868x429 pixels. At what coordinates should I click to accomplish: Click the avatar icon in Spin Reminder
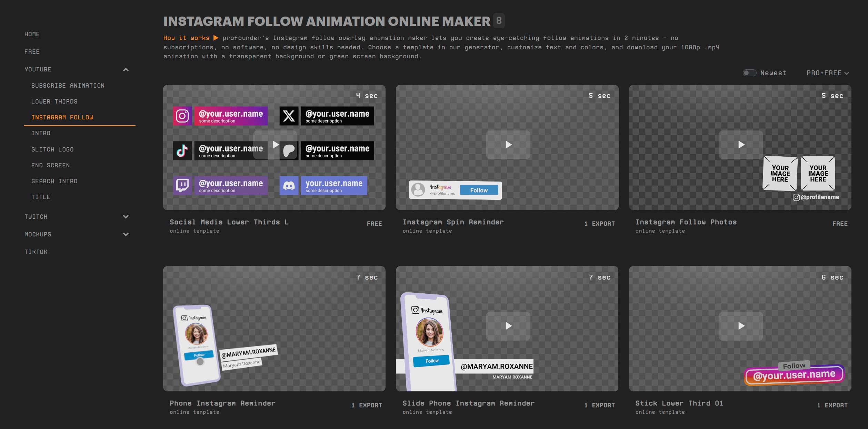(x=418, y=189)
